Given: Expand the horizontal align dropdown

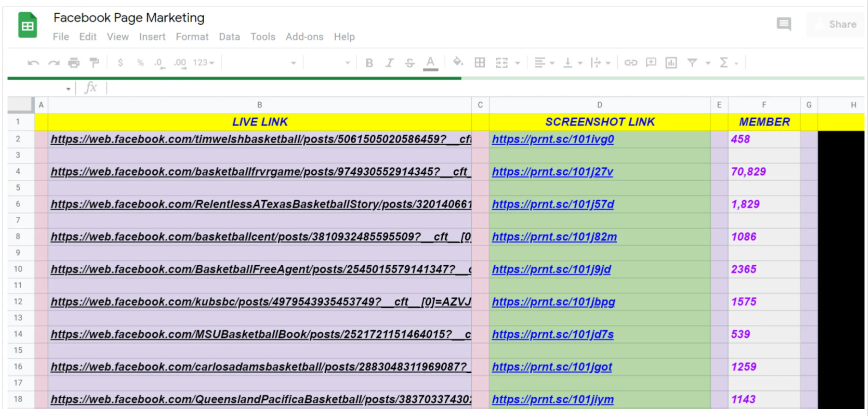Looking at the screenshot, I should click(x=544, y=63).
